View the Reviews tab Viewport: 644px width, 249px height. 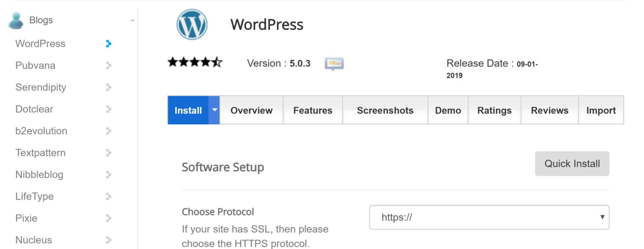[x=550, y=110]
